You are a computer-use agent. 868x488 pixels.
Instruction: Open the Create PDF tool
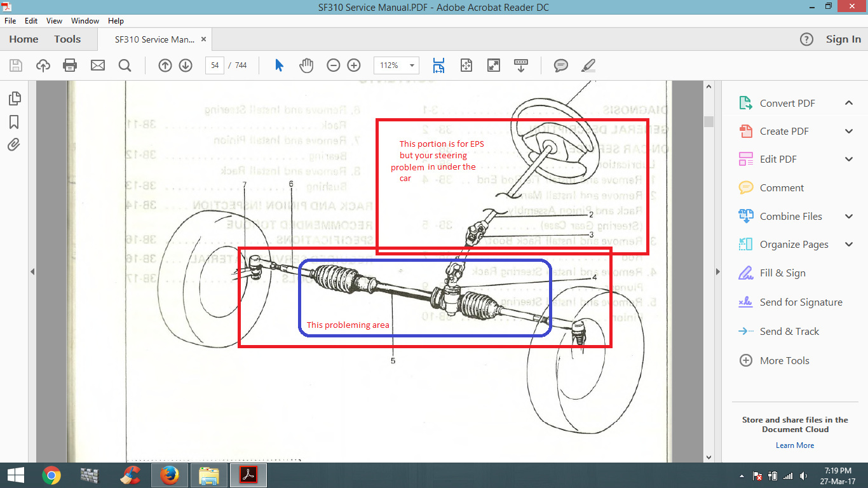[x=784, y=131]
